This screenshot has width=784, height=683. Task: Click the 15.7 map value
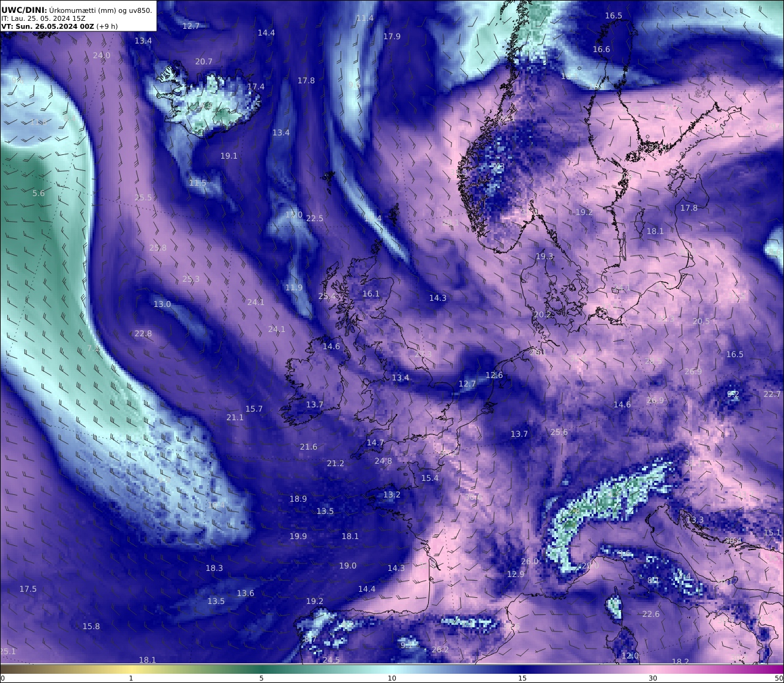point(254,409)
